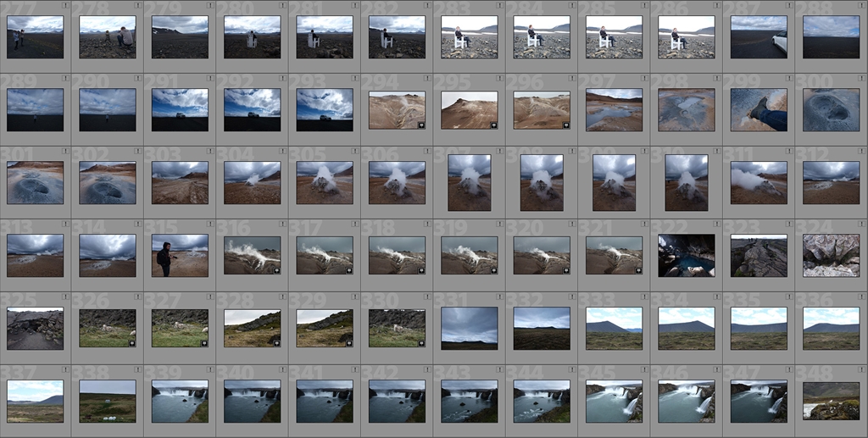
Task: Click the keyword badge on photo 294
Action: click(x=420, y=125)
